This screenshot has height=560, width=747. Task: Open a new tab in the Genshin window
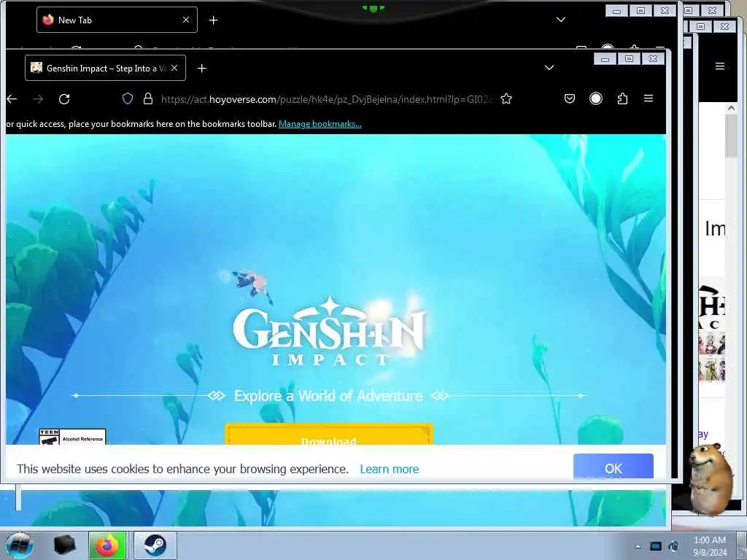pyautogui.click(x=202, y=69)
